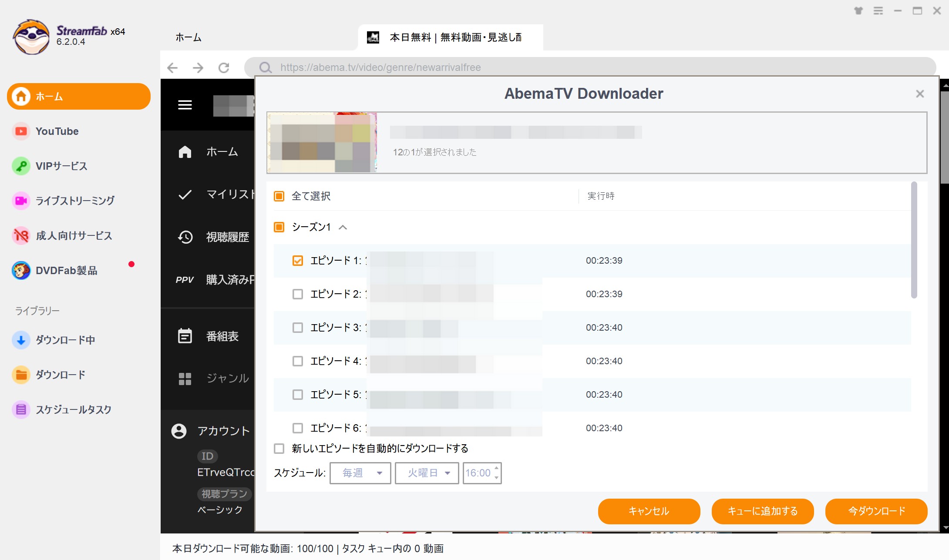Open VIPサービス in the sidebar
Viewport: 949px width, 560px height.
tap(61, 166)
